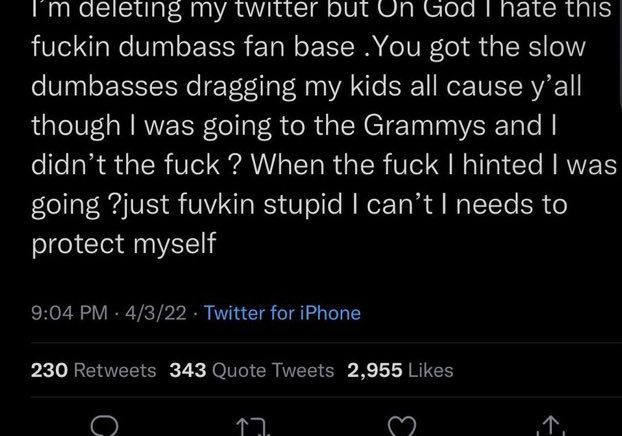Viewport: 622px width, 436px height.
Task: Click the 9:04 PM timestamp
Action: tap(66, 313)
